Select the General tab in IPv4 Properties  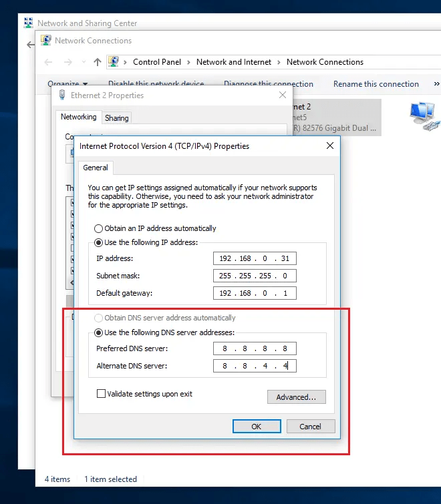tap(96, 168)
